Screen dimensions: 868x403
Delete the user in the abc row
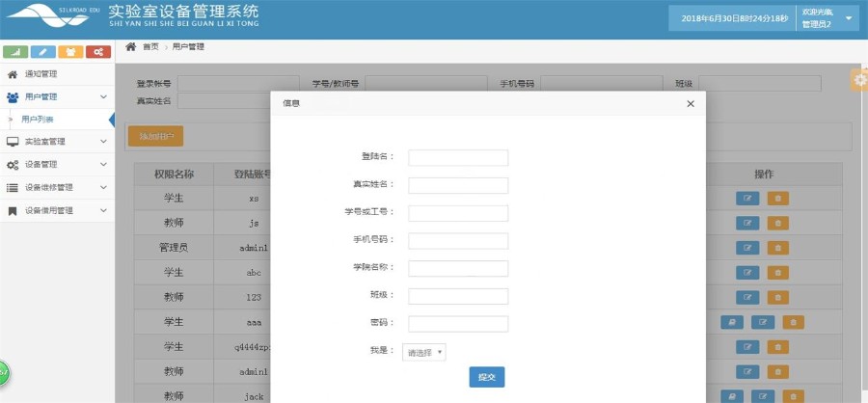[x=777, y=272]
